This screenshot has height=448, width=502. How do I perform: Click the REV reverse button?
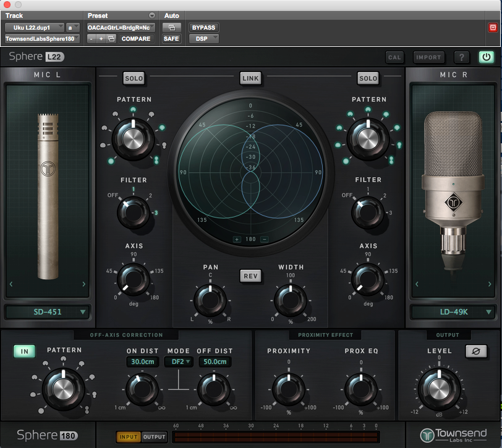(x=250, y=276)
